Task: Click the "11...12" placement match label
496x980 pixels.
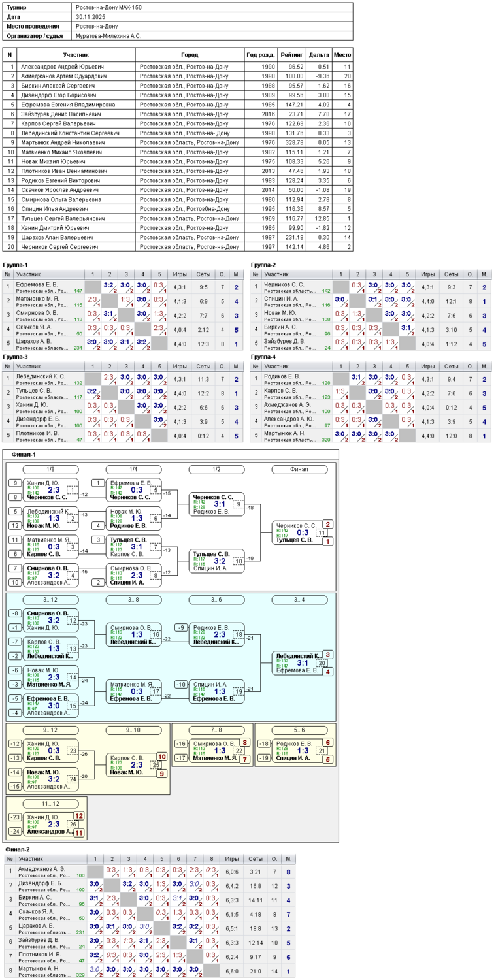Action: [50, 804]
